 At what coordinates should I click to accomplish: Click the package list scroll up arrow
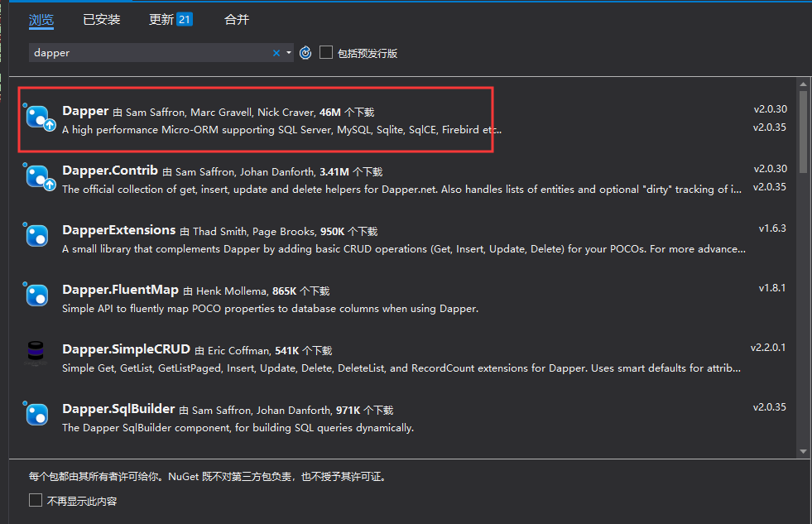pos(803,84)
